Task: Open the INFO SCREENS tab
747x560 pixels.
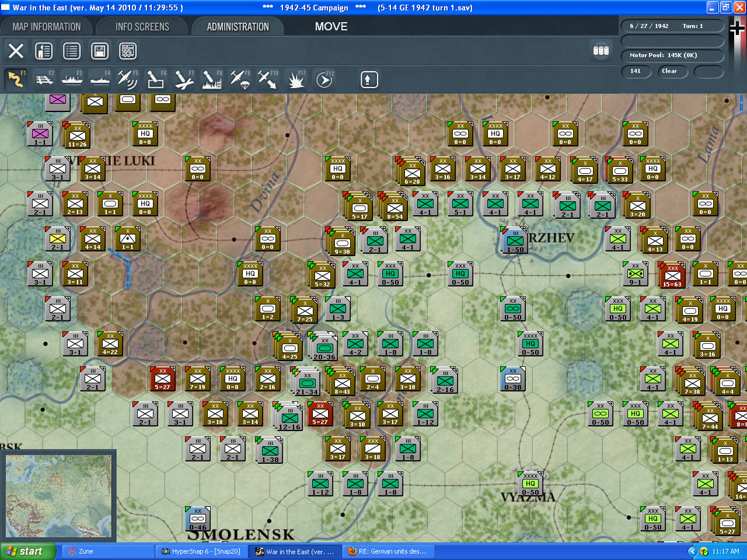Action: (142, 27)
